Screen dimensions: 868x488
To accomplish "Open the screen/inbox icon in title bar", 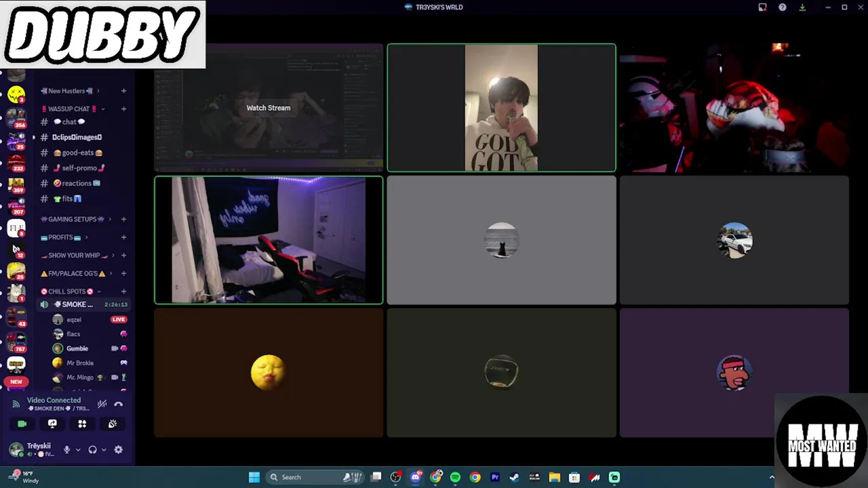I will (762, 7).
